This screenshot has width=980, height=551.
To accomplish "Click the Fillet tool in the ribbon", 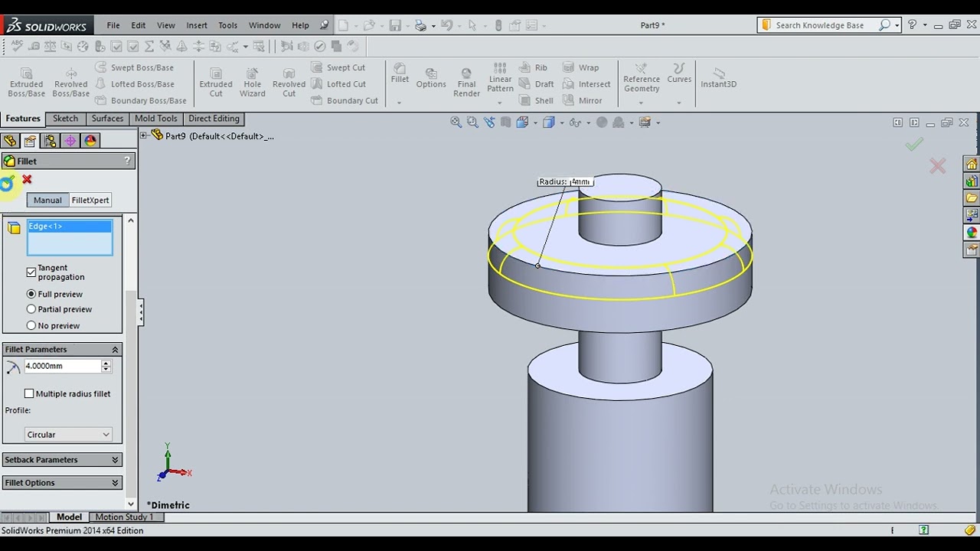I will point(400,73).
